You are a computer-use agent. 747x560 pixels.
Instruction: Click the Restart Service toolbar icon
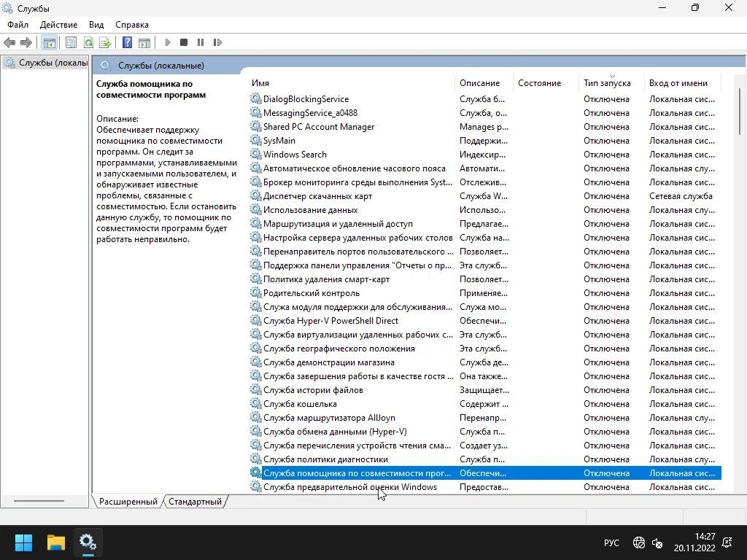[217, 43]
